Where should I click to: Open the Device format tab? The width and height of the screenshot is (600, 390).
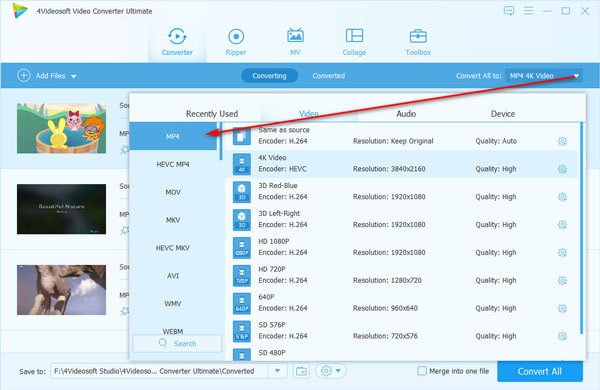(x=503, y=114)
